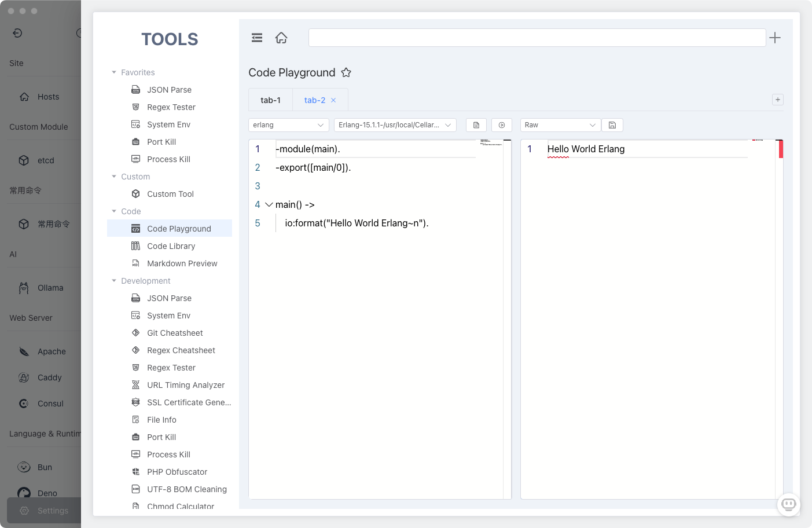
Task: Click the URL Timing Analyzer hourglass icon
Action: (x=135, y=385)
